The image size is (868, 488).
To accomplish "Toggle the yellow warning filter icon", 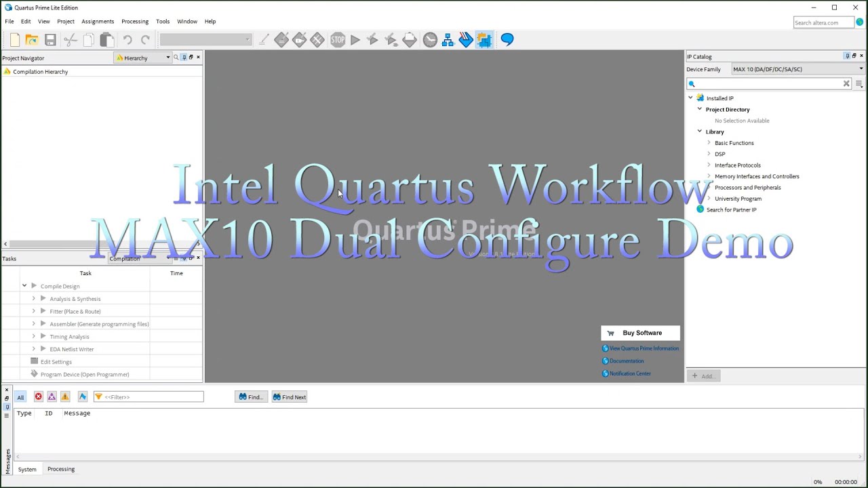I will pos(65,397).
